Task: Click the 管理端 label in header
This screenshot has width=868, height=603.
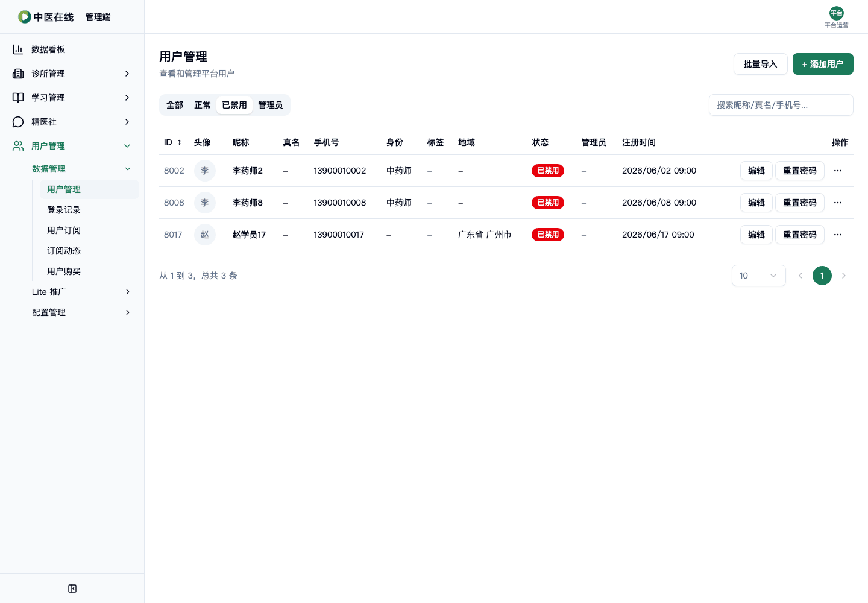Action: click(98, 17)
